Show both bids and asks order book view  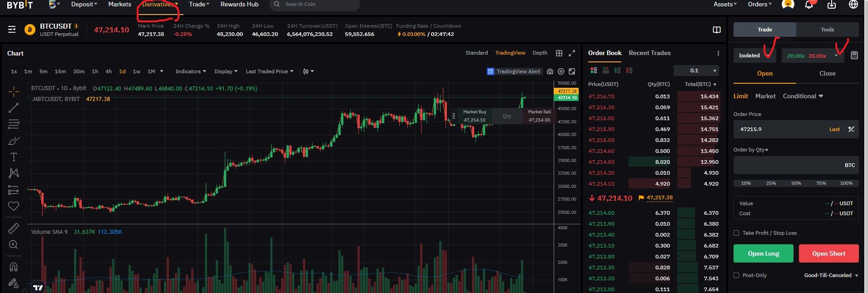(x=594, y=71)
